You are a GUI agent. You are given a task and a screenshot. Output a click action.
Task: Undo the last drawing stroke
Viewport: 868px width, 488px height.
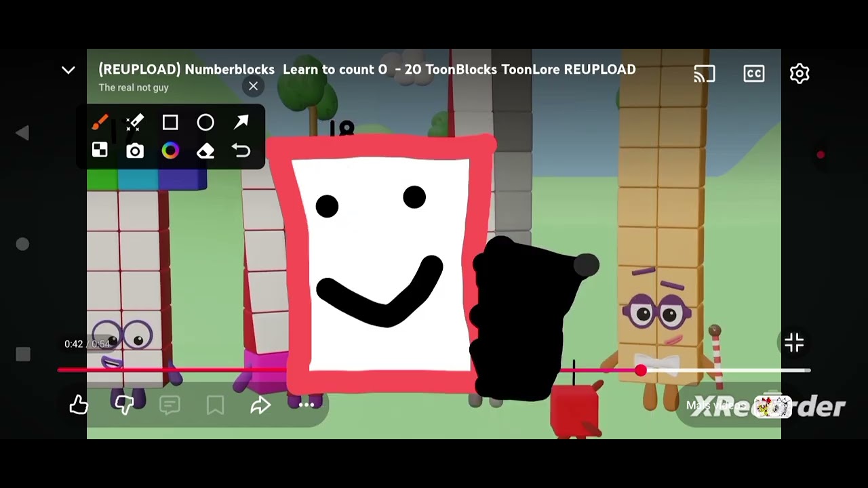(241, 150)
